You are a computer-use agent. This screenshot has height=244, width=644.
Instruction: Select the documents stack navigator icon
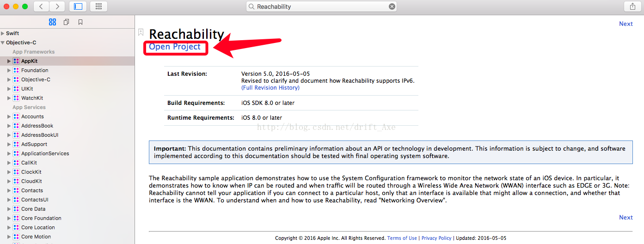point(66,22)
